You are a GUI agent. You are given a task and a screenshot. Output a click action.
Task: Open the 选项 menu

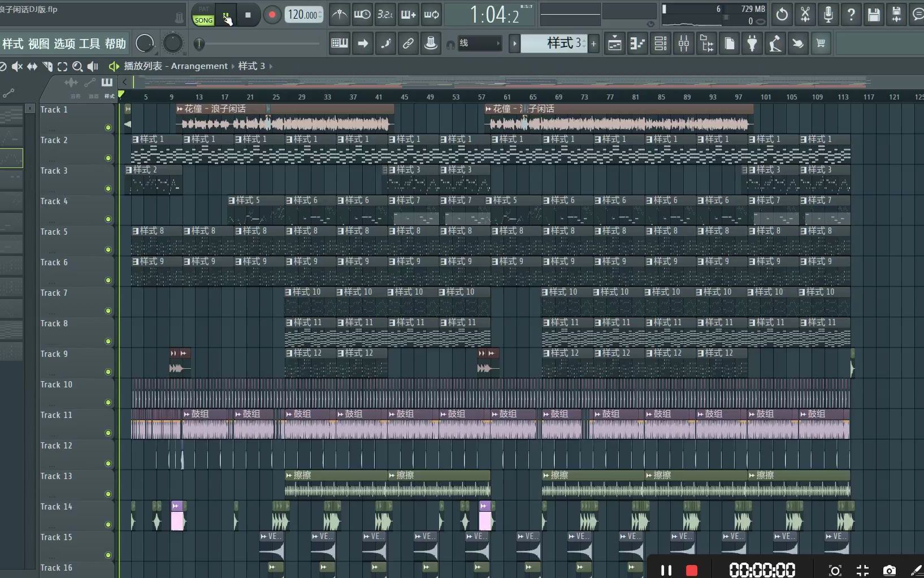pyautogui.click(x=64, y=44)
